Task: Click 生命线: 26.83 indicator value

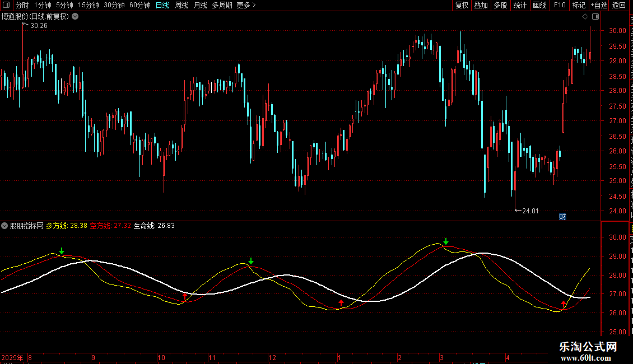Action: click(154, 226)
